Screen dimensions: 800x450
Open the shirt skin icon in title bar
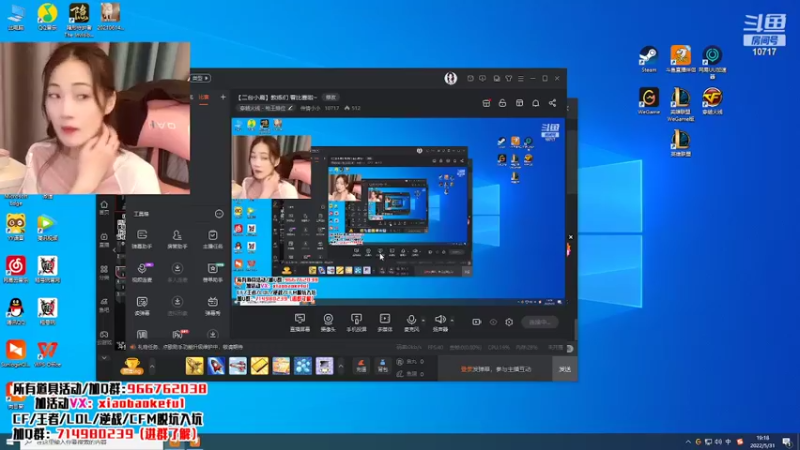(509, 78)
